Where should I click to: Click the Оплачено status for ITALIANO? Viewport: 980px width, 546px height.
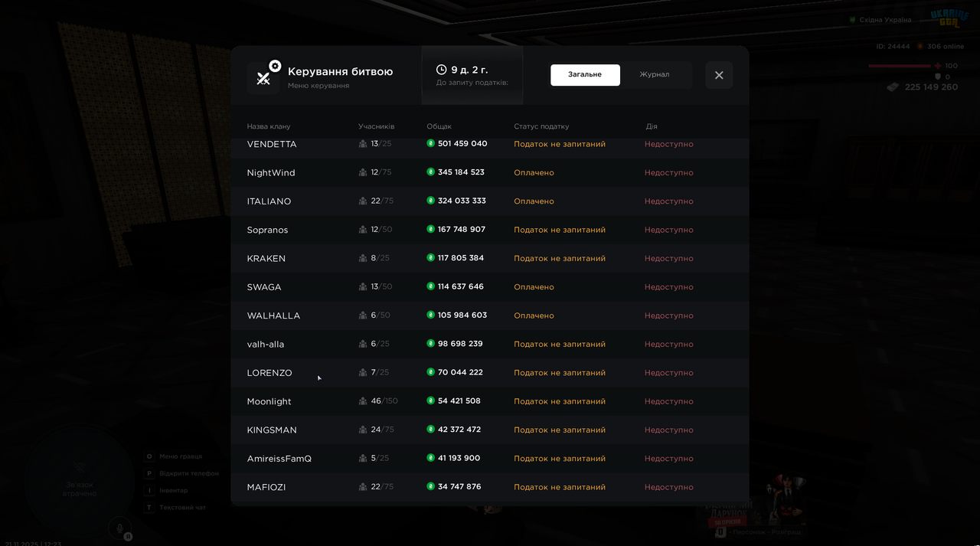(x=534, y=201)
